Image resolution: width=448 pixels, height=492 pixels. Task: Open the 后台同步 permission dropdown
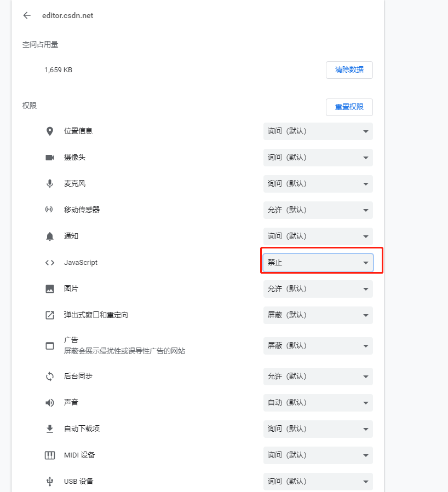point(318,377)
